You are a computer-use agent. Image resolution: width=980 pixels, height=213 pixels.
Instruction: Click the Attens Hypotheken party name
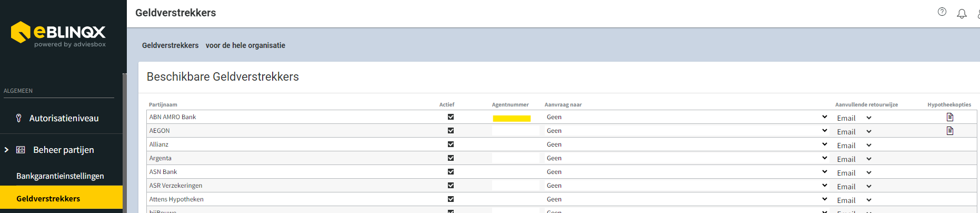(x=176, y=199)
